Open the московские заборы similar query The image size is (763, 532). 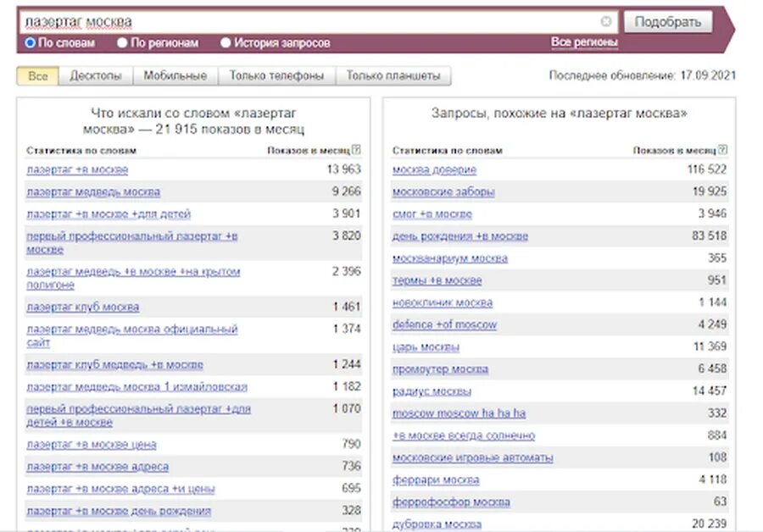(x=443, y=192)
